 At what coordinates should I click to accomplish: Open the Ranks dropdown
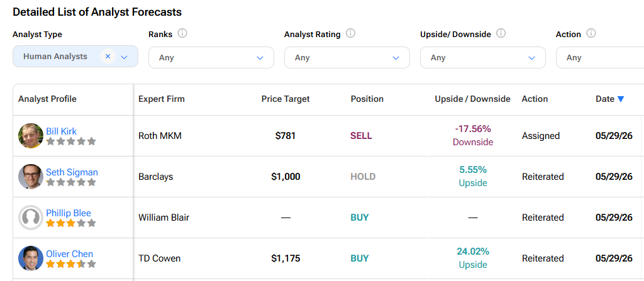click(x=211, y=57)
